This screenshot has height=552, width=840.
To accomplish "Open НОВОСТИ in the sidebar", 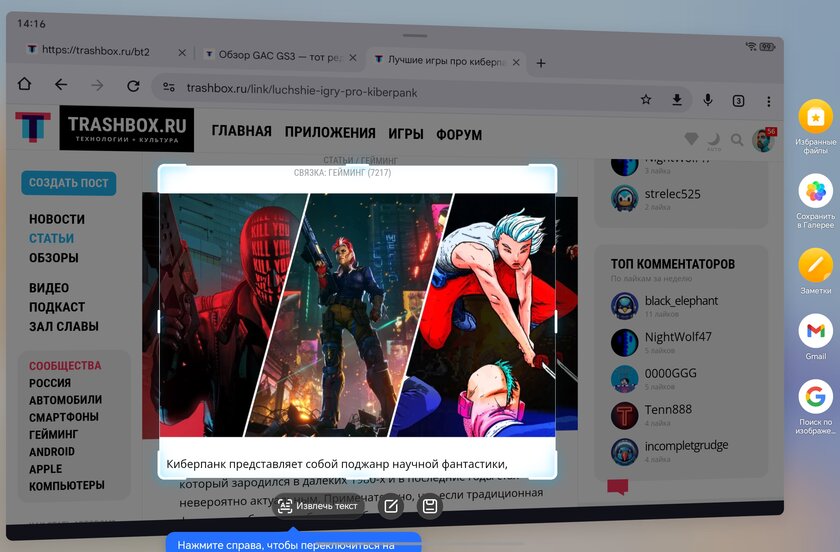I will pos(57,219).
